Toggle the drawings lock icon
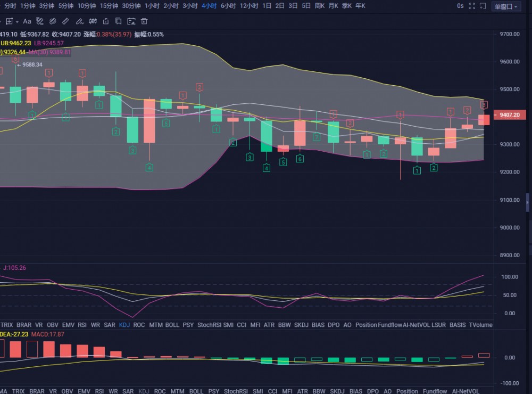This screenshot has height=394, width=532. point(106,21)
